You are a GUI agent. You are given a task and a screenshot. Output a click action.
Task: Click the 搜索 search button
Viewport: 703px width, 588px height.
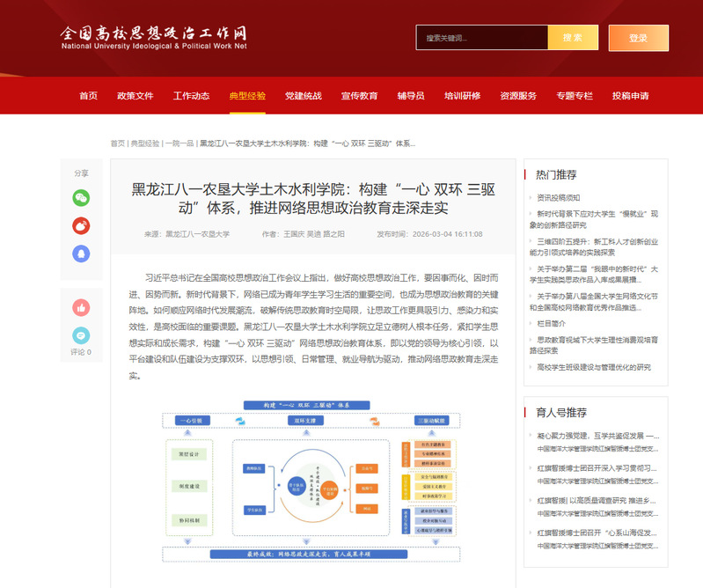572,38
